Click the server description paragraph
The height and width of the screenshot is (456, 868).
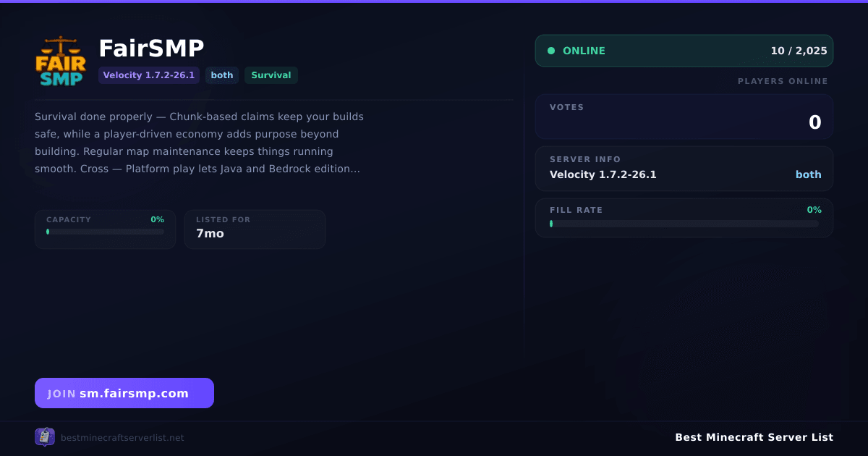click(x=199, y=143)
